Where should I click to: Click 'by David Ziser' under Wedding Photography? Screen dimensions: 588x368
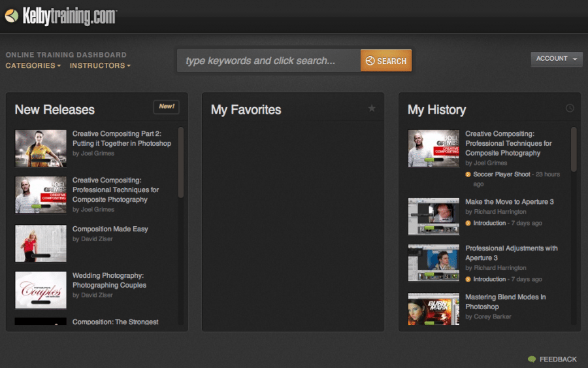(93, 295)
